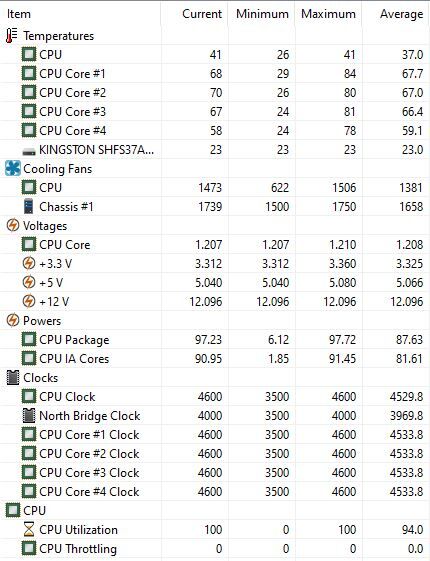Viewport: 430px width, 561px height.
Task: Select the Clocks group label
Action: click(x=40, y=378)
